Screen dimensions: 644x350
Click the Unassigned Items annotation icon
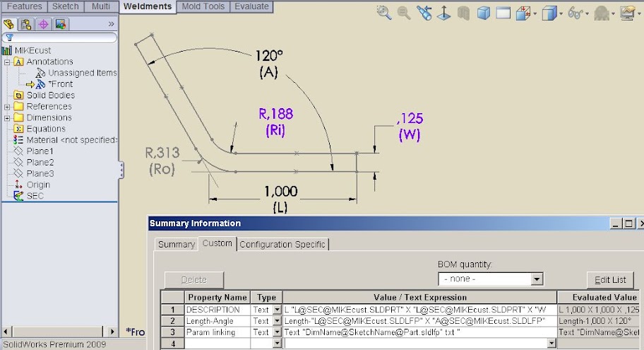tap(40, 73)
